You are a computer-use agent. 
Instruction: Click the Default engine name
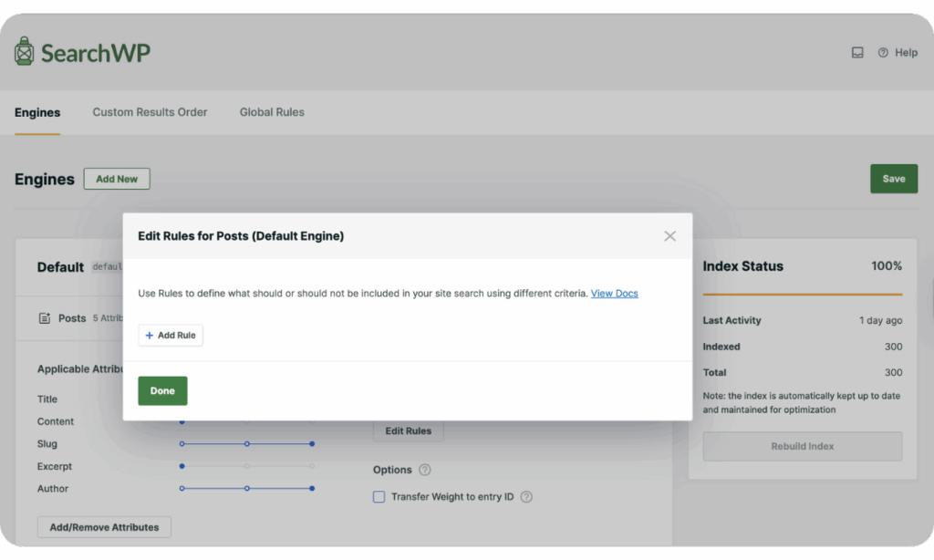coord(60,267)
